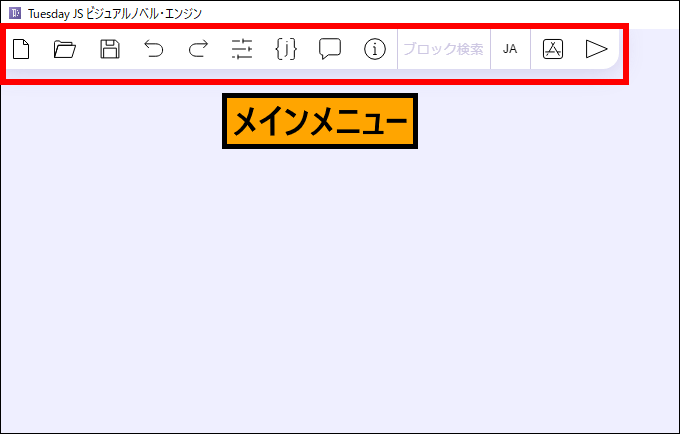680x434 pixels.
Task: Click the Tuesday JS app icon in title bar
Action: (x=14, y=14)
